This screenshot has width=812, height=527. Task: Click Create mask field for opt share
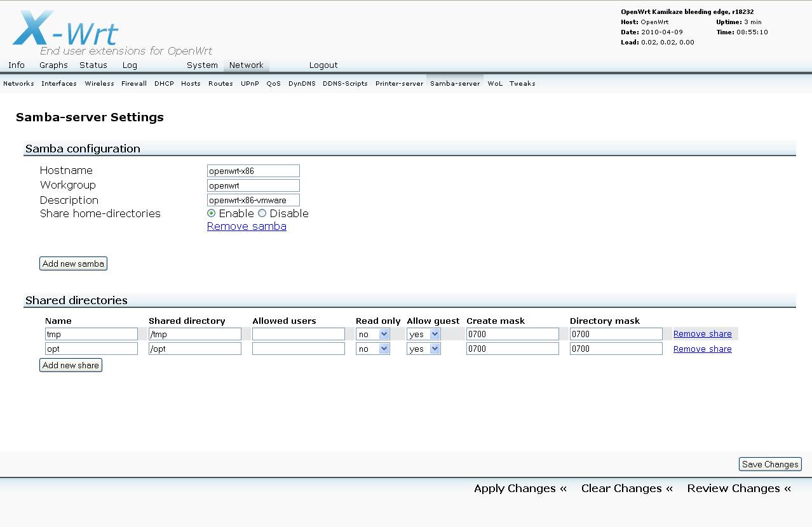pos(513,349)
